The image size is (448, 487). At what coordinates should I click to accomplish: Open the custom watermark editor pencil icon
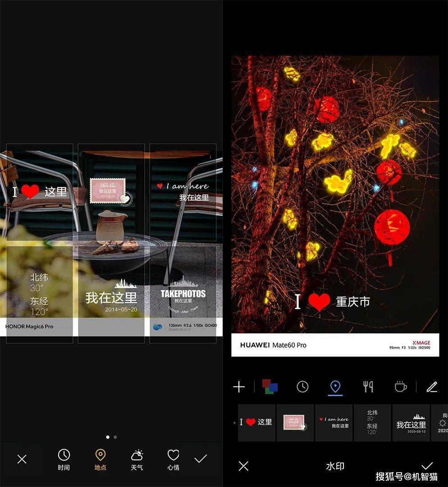(432, 387)
